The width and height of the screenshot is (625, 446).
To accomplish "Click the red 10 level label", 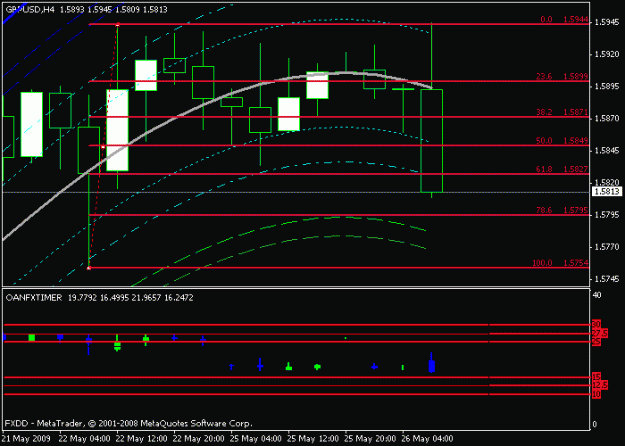I will (596, 394).
